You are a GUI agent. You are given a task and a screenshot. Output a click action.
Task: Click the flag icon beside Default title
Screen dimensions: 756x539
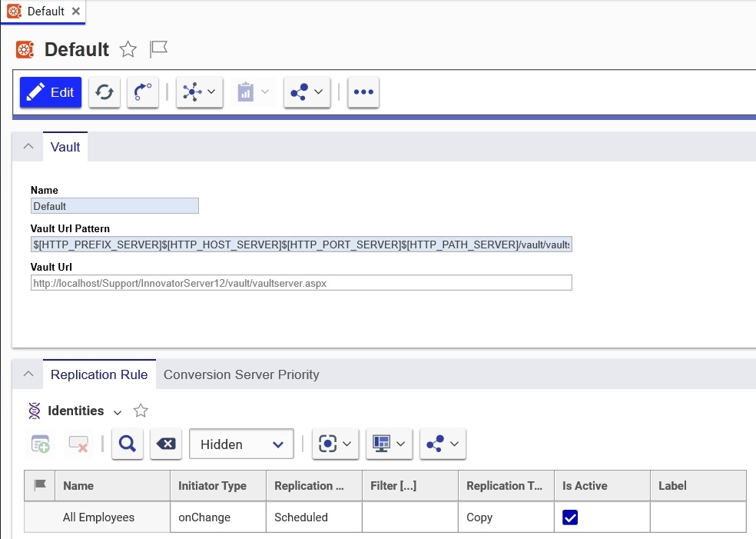pos(158,49)
